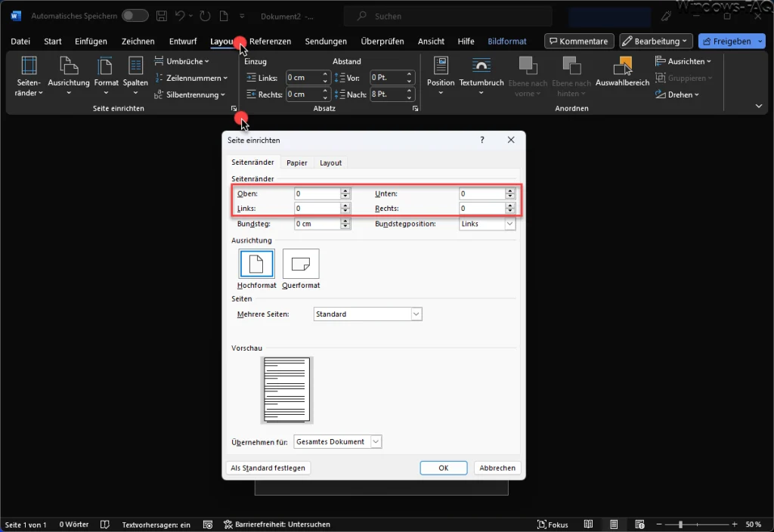Open the Übernehmen für dropdown
This screenshot has height=532, width=774.
click(x=338, y=441)
